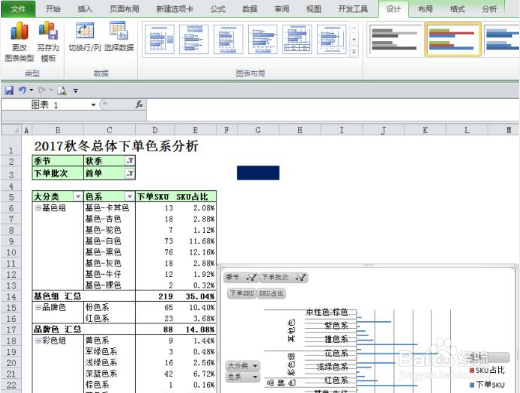This screenshot has height=393, width=520.
Task: Open the Customize Quick Access Toolbar dropdown
Action: point(76,91)
